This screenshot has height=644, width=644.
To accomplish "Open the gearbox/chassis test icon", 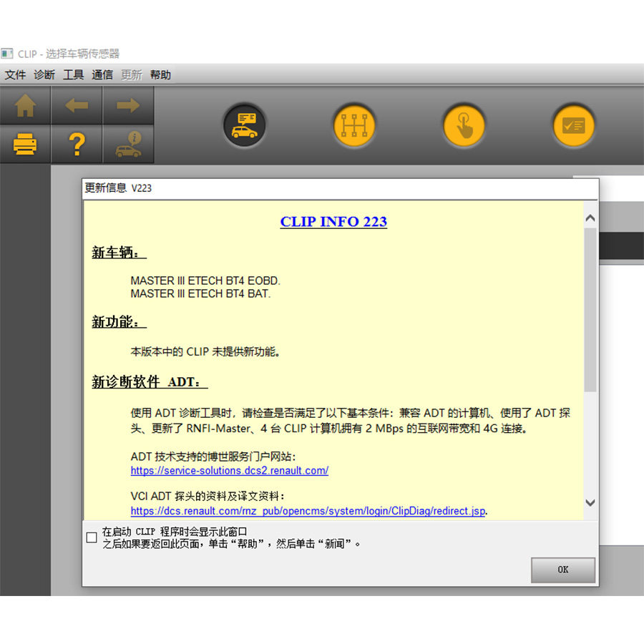I will [x=353, y=124].
